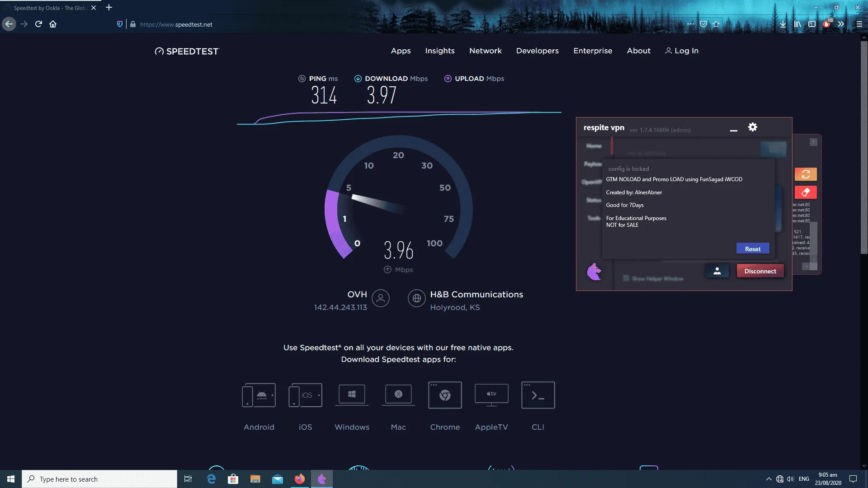Click the taskbar search box
The width and height of the screenshot is (868, 488).
click(99, 479)
